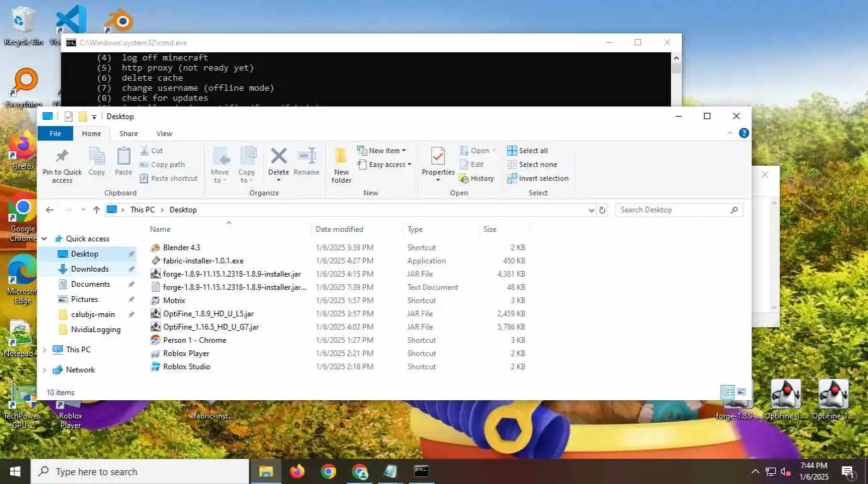Screen dimensions: 868x484
Task: Open the Easy access dropdown
Action: (x=384, y=164)
